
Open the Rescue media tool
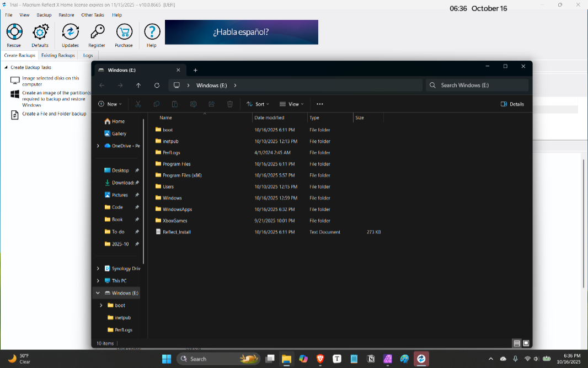[x=14, y=35]
